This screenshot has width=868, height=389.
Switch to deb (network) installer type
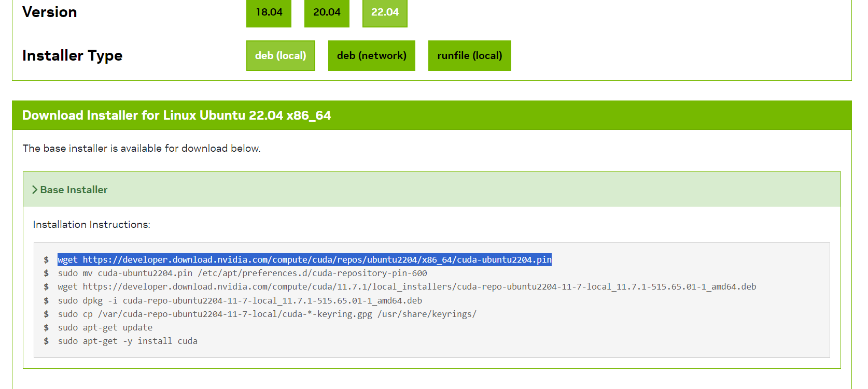pos(371,55)
